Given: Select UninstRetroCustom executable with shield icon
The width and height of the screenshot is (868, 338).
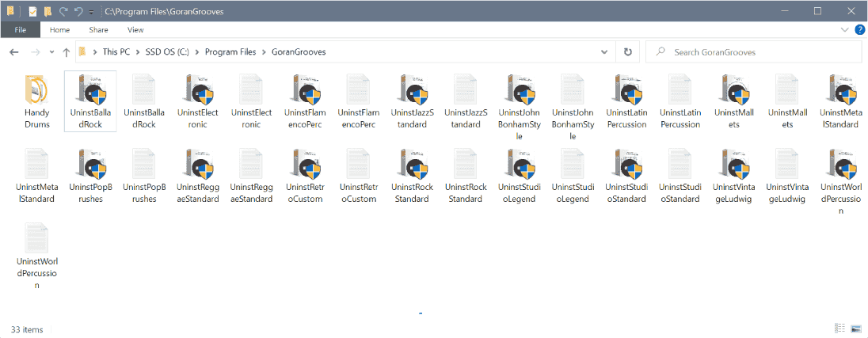Looking at the screenshot, I should (x=305, y=176).
